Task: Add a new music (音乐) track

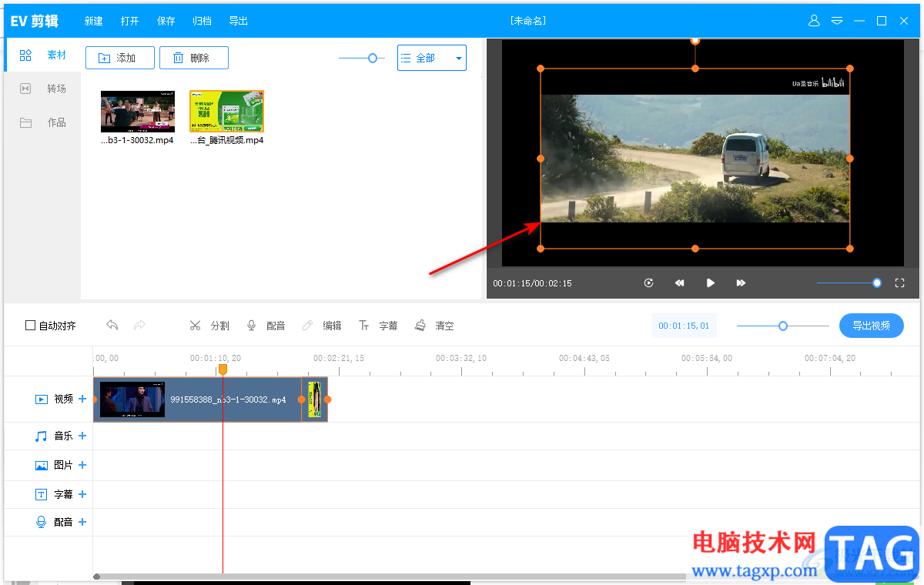Action: pyautogui.click(x=82, y=436)
